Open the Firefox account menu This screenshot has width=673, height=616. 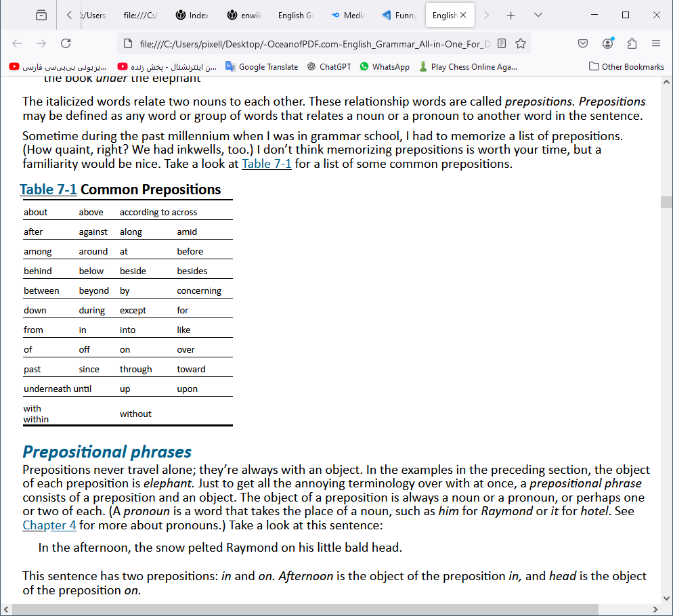[x=608, y=43]
